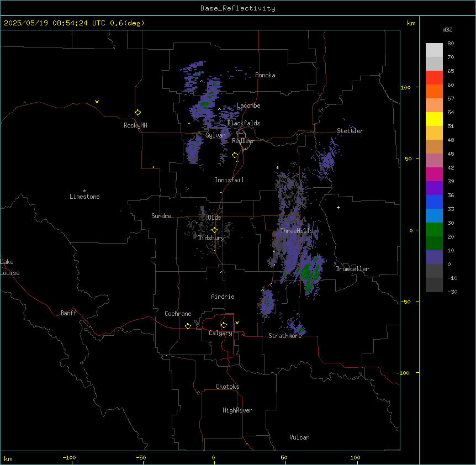Screen dimensions: 476x465
Task: Select the purple 36-39 dBZ legend swatch
Action: (x=434, y=188)
